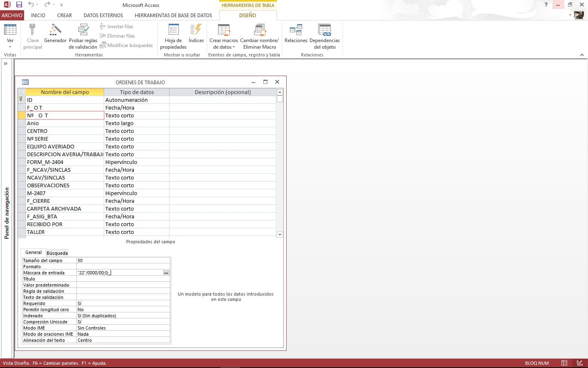Click the Design view icon in status bar
The image size is (588, 368).
tap(580, 363)
